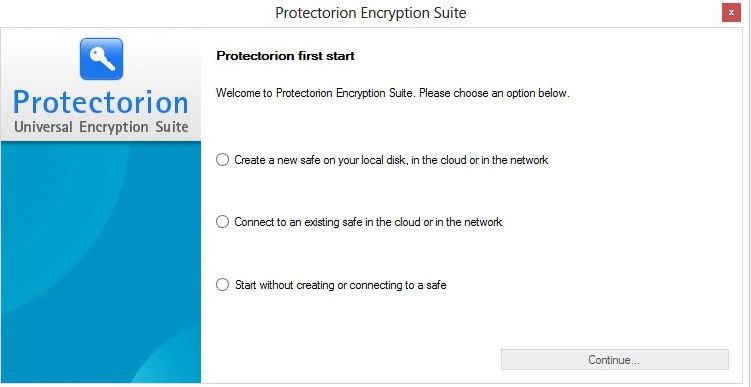Click the Continue... button
This screenshot has width=751, height=387.
[x=614, y=360]
